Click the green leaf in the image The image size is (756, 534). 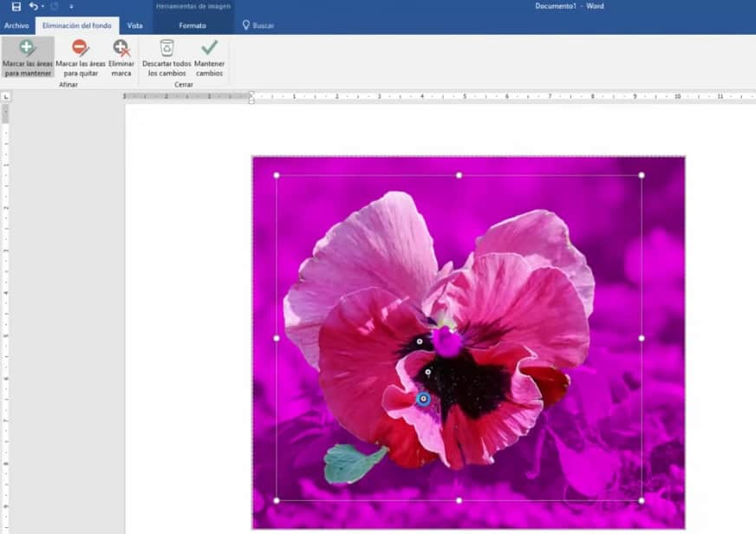click(351, 463)
